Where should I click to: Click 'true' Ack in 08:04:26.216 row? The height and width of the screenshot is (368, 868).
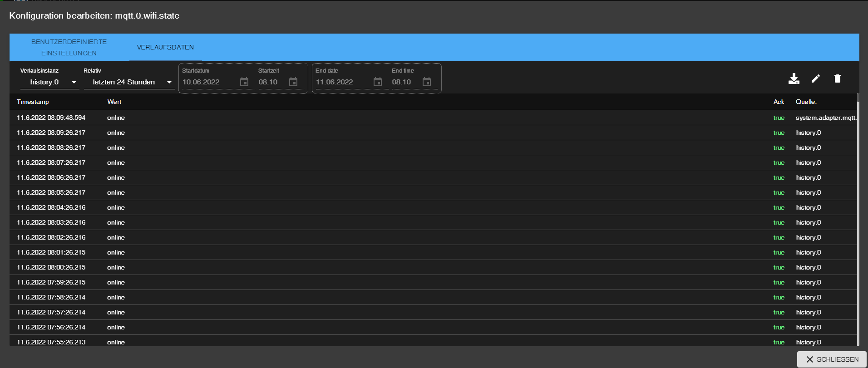(x=779, y=207)
